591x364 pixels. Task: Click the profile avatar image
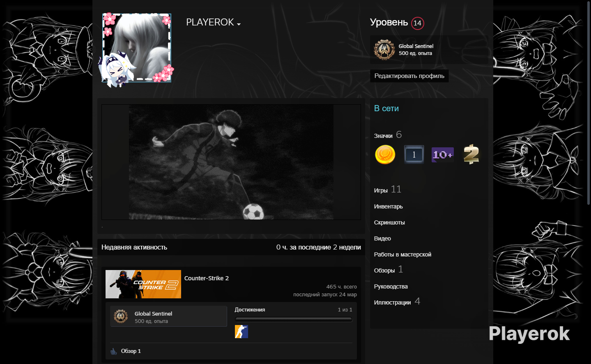[x=136, y=48]
